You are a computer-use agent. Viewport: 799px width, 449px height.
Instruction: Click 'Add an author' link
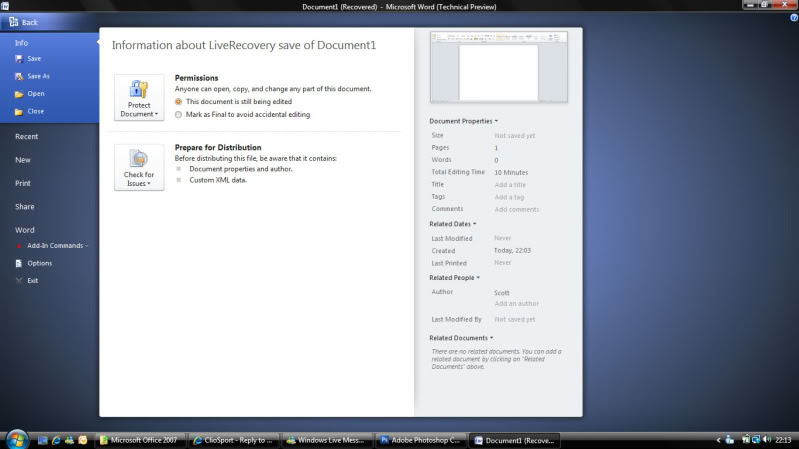516,304
